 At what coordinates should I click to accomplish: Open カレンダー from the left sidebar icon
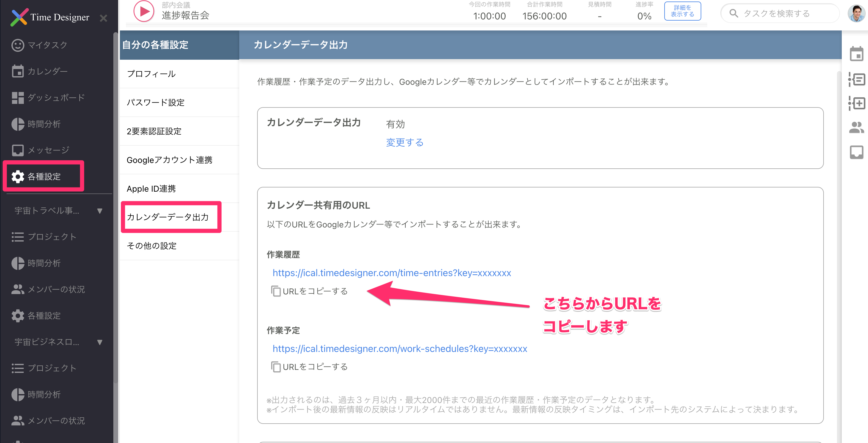click(x=18, y=71)
